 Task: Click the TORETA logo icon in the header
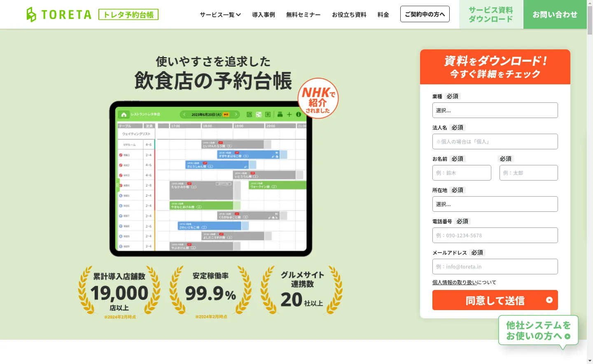pos(31,14)
